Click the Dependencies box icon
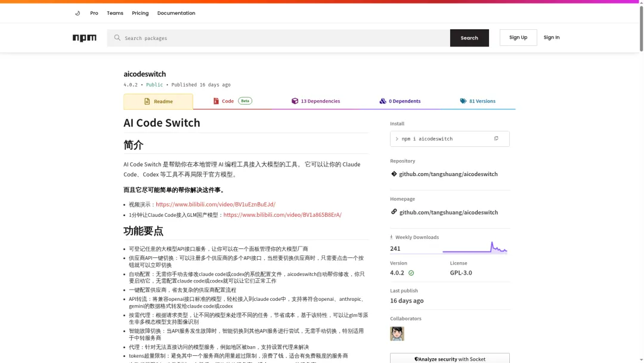This screenshot has width=644, height=363. pos(295,101)
